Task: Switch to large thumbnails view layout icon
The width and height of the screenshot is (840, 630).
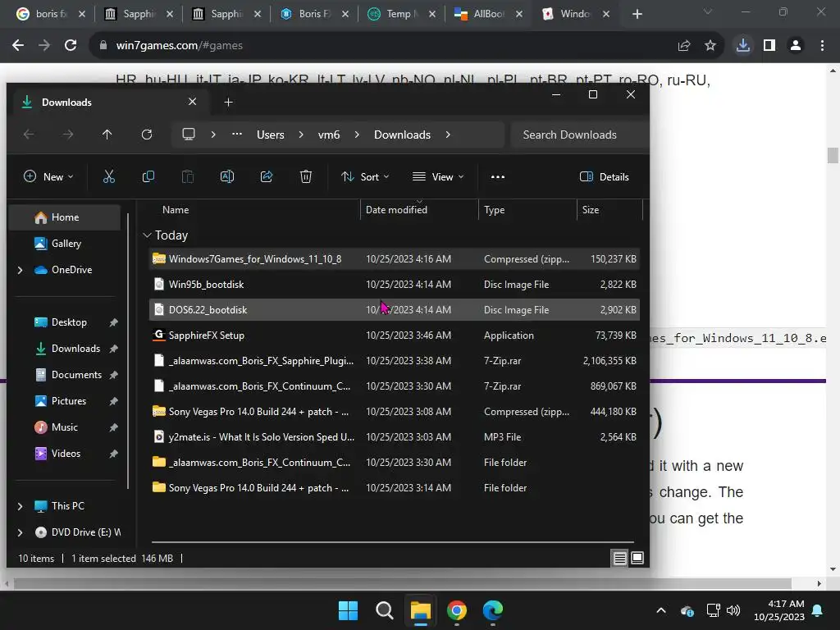Action: point(637,558)
